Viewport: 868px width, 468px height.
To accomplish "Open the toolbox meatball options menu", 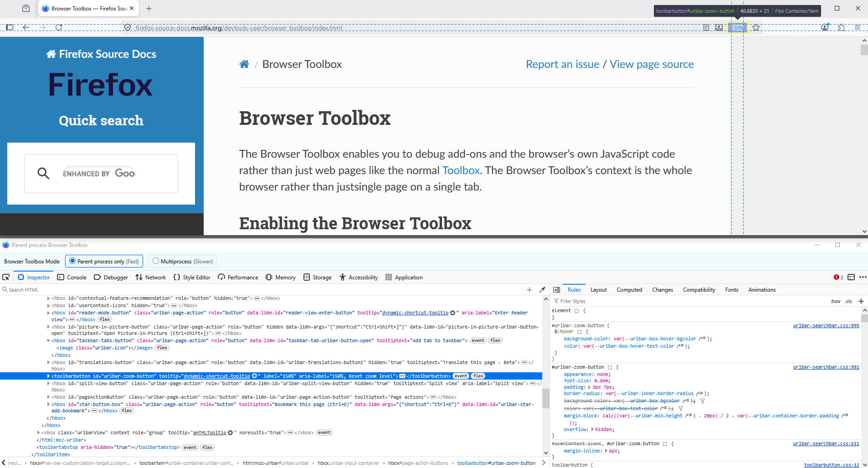I will tap(863, 277).
